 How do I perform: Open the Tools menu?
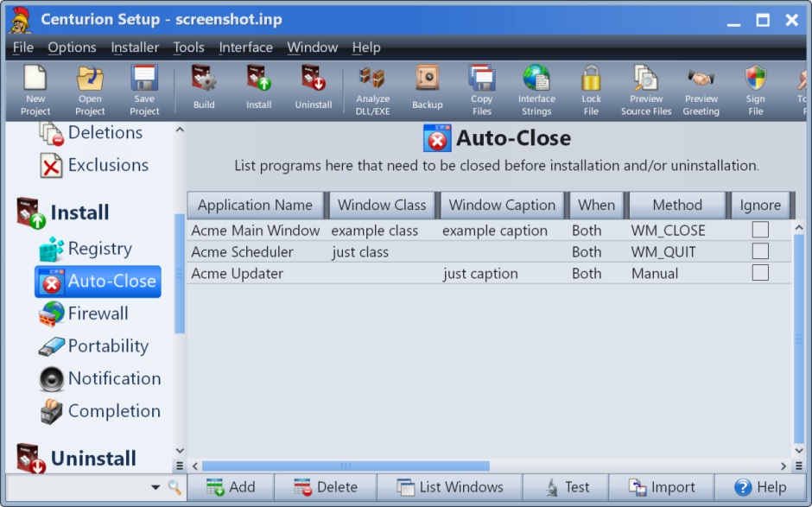click(x=188, y=48)
